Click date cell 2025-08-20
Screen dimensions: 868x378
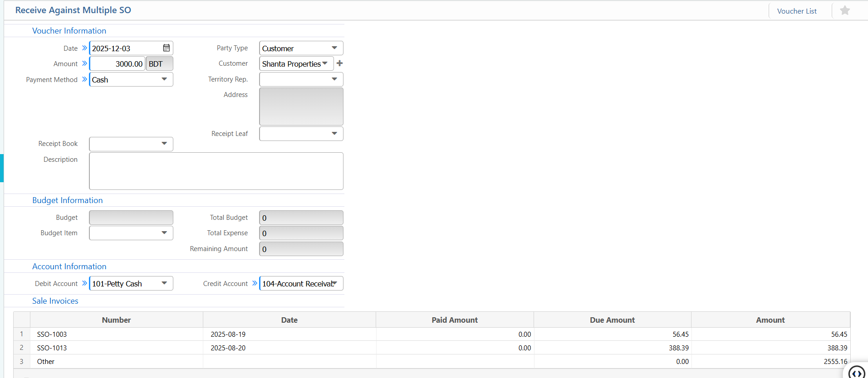coord(289,348)
